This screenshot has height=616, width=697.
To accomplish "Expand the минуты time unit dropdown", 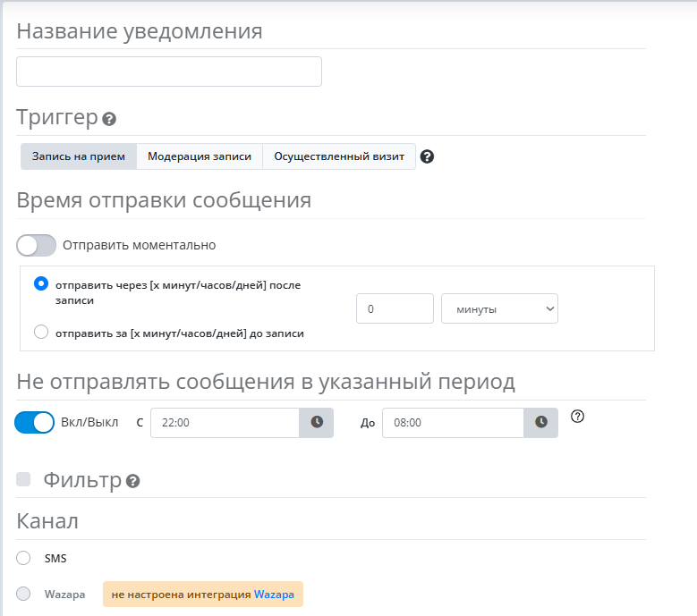I will (499, 308).
